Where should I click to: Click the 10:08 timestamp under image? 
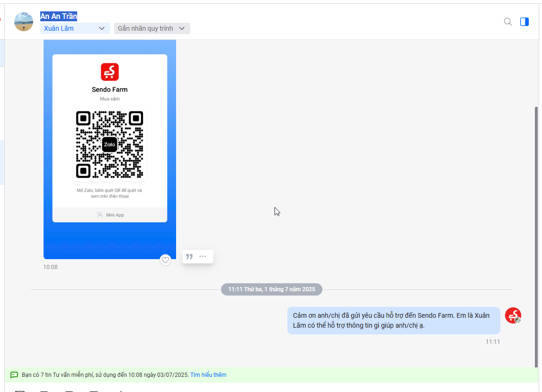51,267
